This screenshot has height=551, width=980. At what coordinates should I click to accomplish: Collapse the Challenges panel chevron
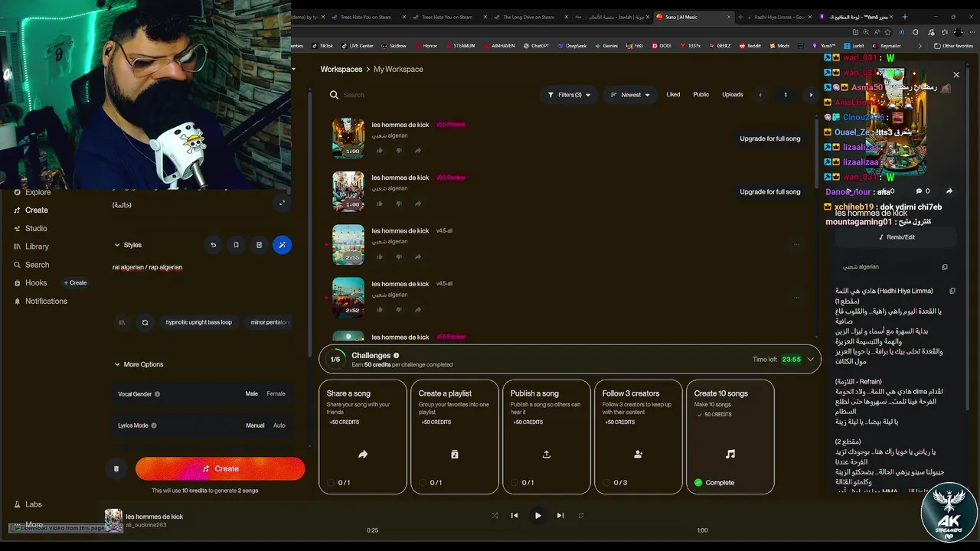pyautogui.click(x=810, y=359)
